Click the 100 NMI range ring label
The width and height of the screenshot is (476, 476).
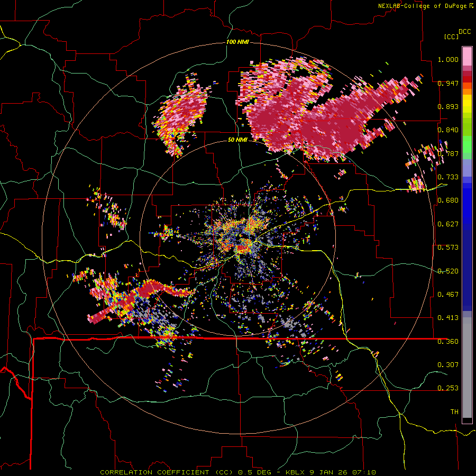point(237,42)
